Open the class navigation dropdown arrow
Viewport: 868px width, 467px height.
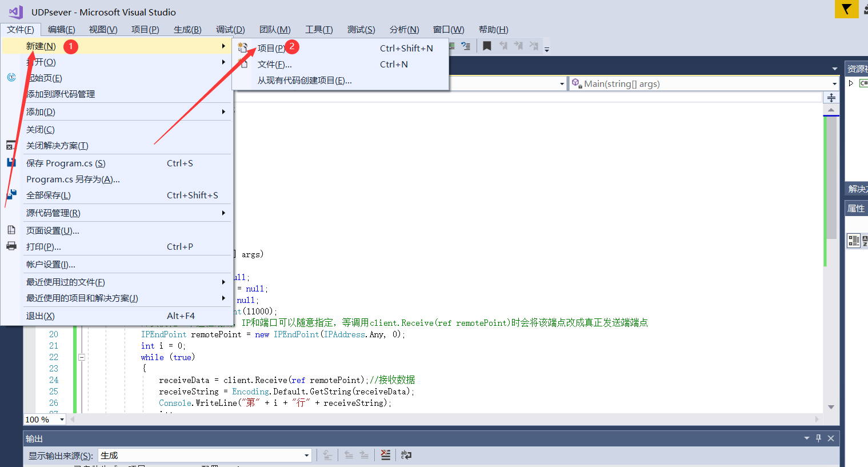562,84
